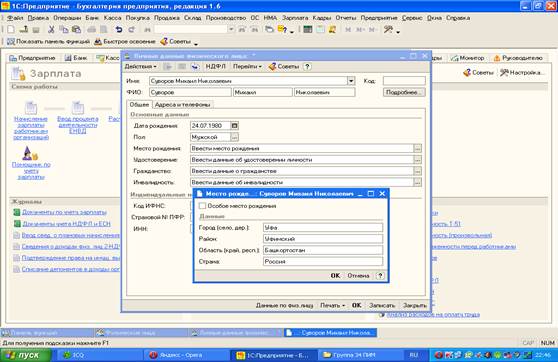Open the Действия dropdown menu
558x362 pixels.
click(140, 67)
